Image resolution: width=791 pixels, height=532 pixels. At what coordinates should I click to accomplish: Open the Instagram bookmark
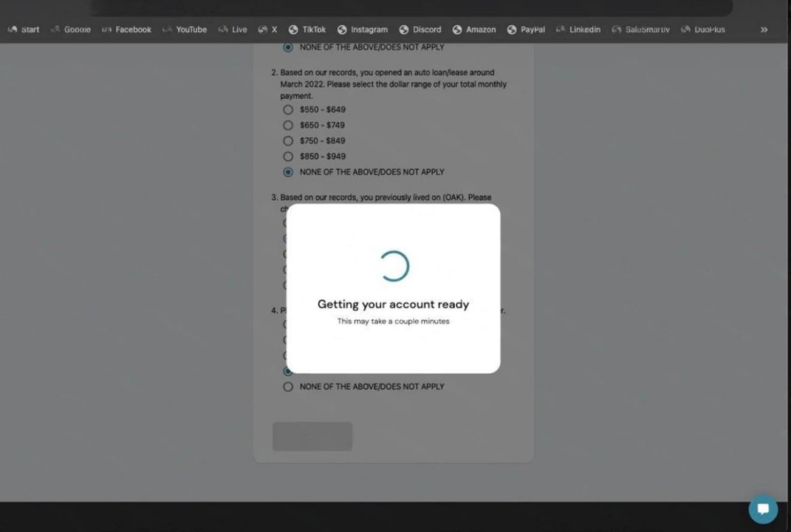pos(362,30)
